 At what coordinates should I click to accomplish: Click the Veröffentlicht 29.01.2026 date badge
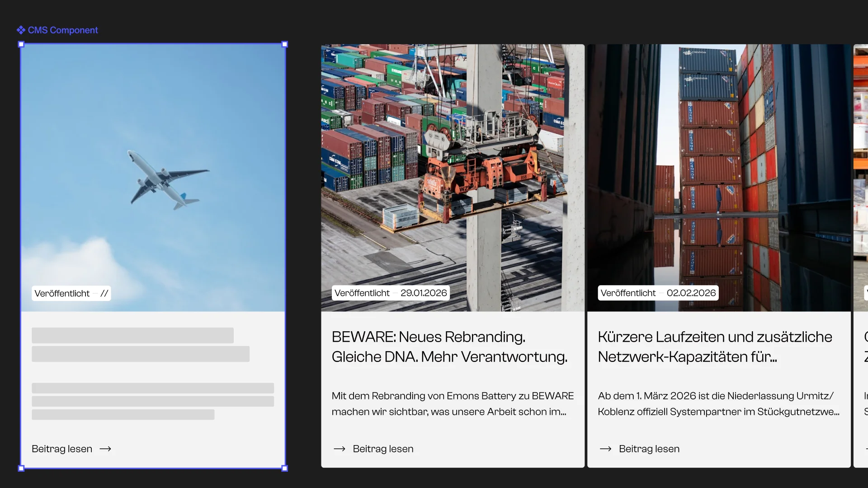point(391,293)
